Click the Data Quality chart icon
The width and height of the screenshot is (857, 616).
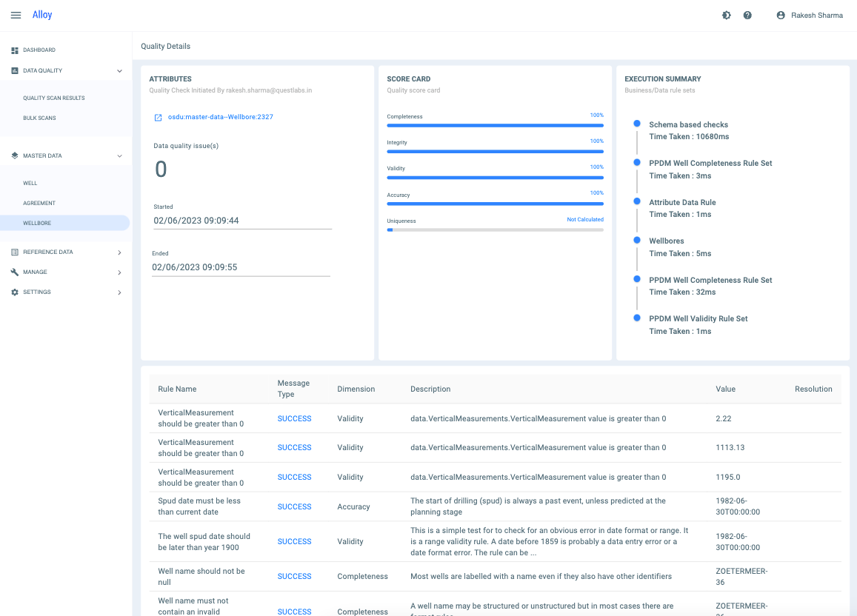point(15,70)
